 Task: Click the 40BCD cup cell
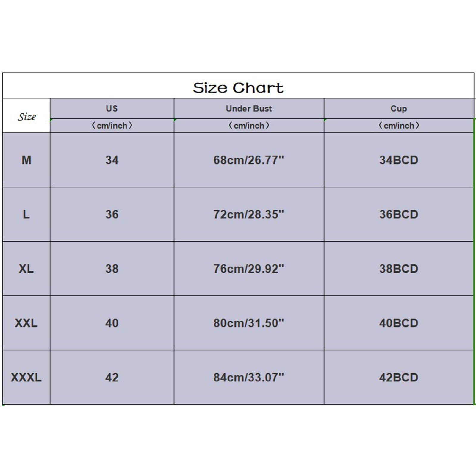[399, 323]
